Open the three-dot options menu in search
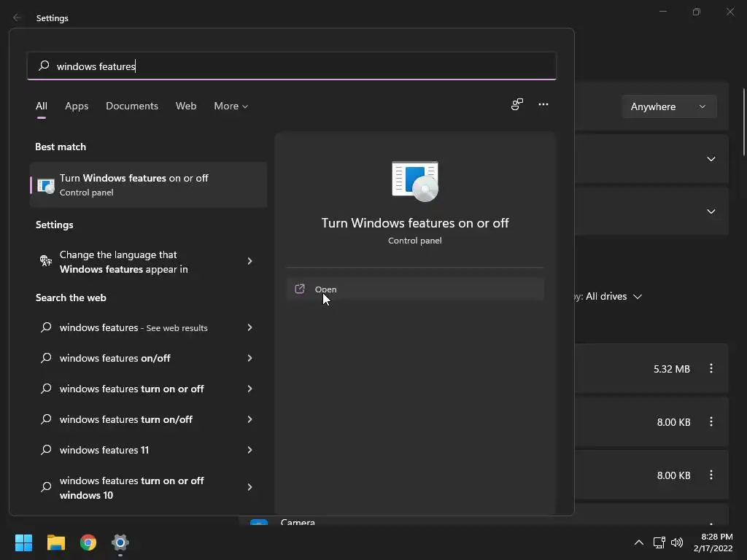747x560 pixels. pos(543,104)
